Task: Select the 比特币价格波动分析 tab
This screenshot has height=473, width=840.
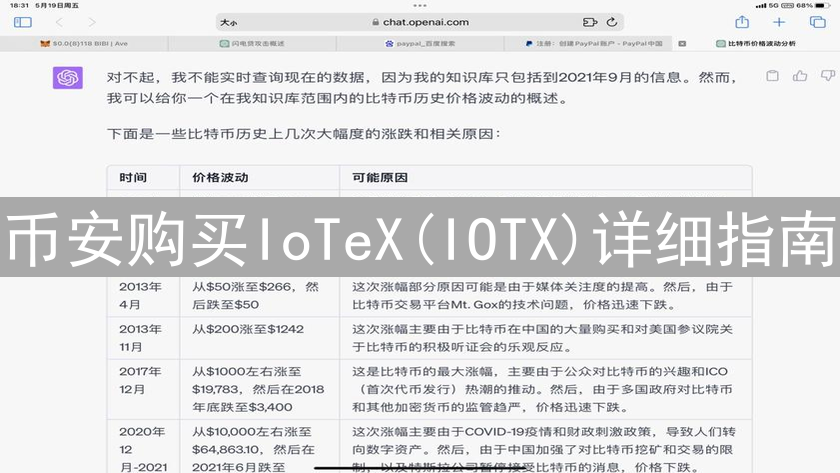Action: (x=756, y=43)
